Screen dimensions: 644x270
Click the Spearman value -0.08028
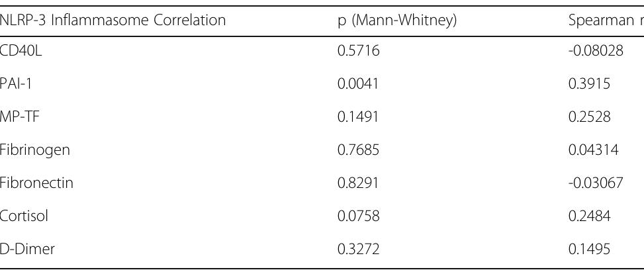596,51
